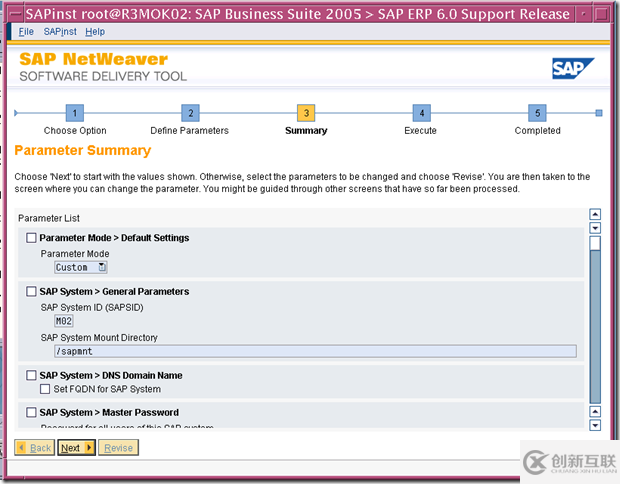Click the minimize dot button in title bar
The width and height of the screenshot is (620, 484).
(583, 14)
